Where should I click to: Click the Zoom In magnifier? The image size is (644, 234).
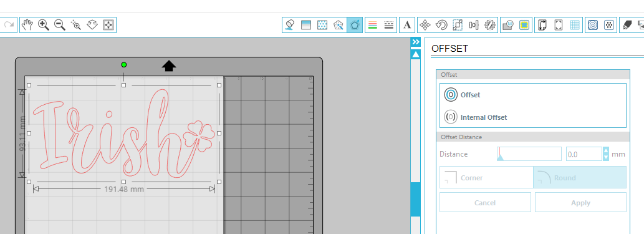click(x=44, y=25)
